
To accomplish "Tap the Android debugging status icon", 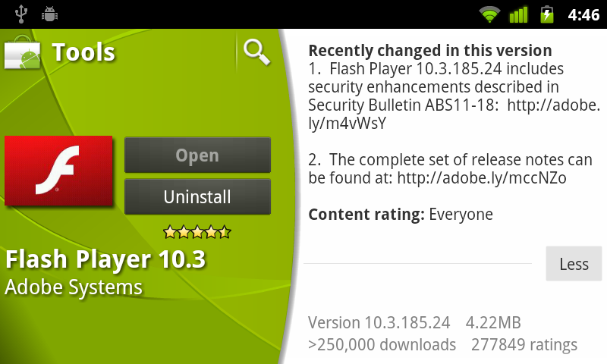I will 49,14.
